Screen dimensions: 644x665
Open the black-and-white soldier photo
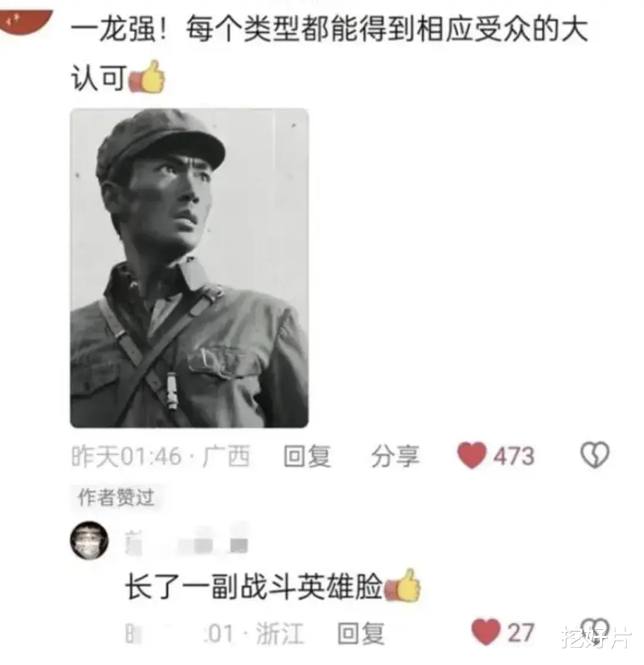(190, 268)
